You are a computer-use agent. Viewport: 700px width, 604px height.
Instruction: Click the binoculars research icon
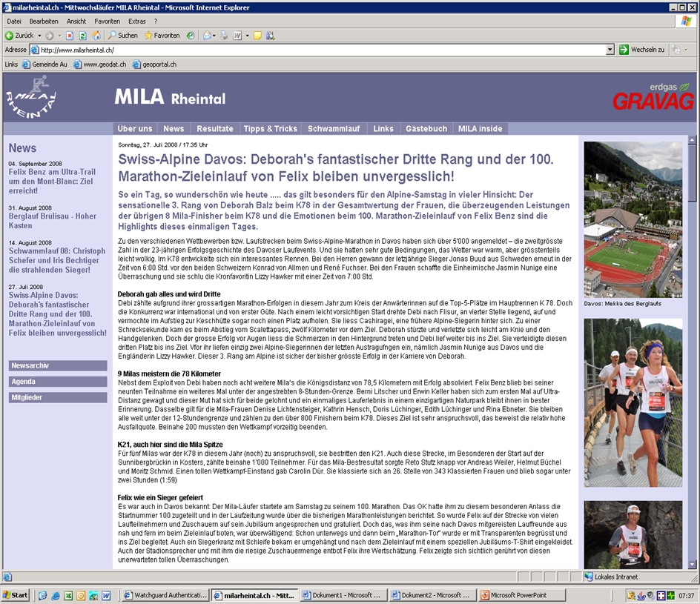point(271,36)
